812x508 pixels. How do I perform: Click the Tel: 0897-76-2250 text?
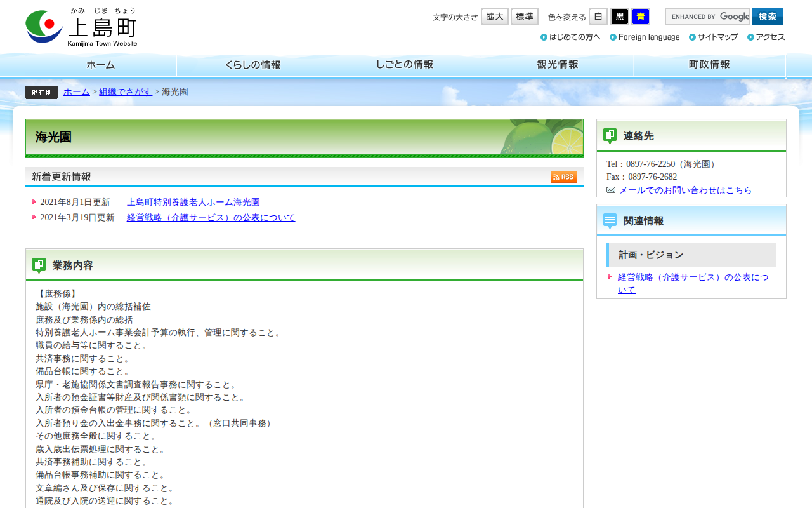(x=662, y=164)
